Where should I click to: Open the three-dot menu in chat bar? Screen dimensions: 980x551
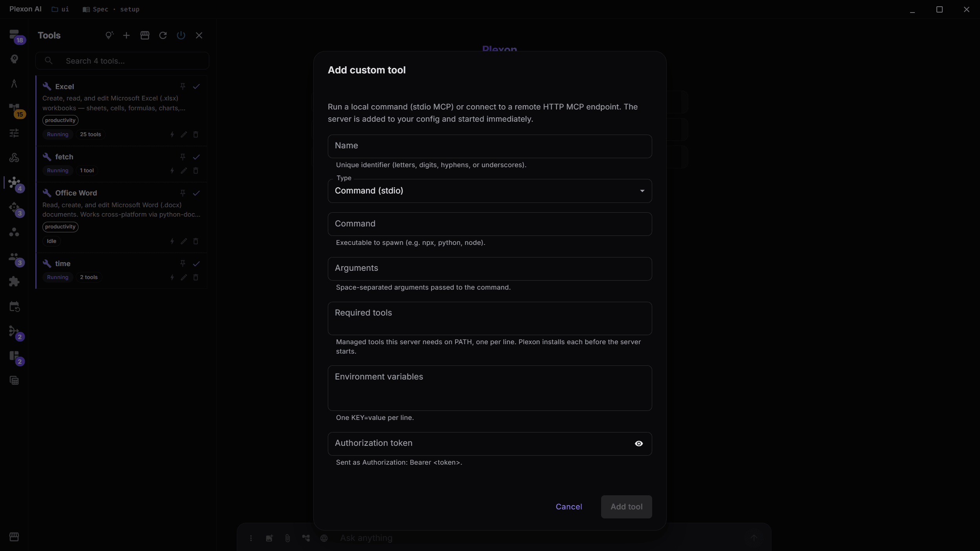pos(251,538)
